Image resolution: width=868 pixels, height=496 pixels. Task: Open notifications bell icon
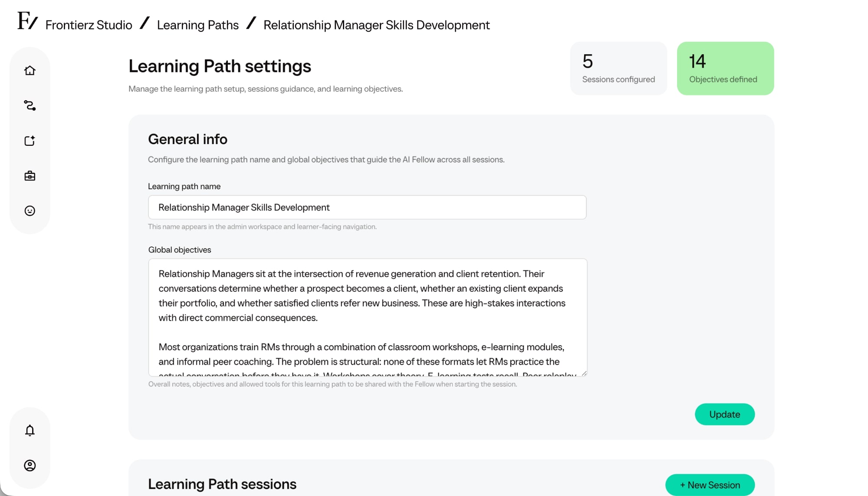(30, 430)
